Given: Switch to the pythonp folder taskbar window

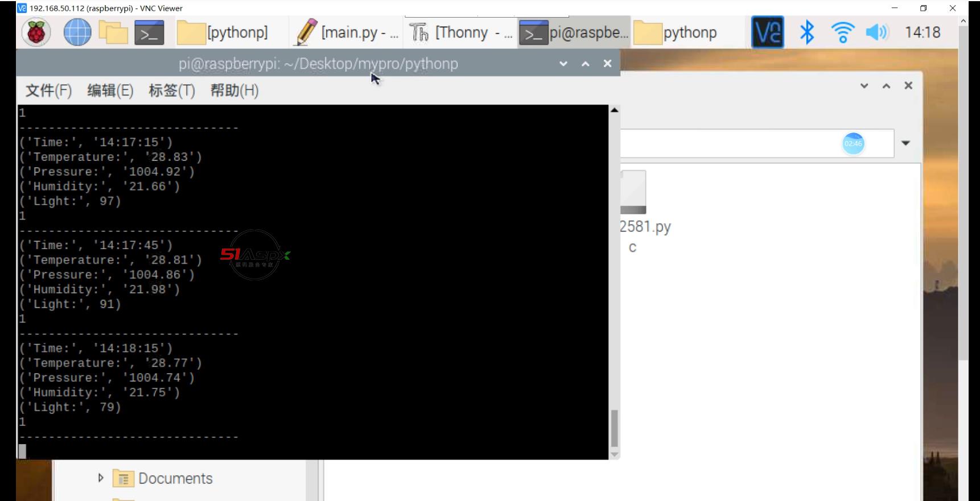Looking at the screenshot, I should point(676,32).
